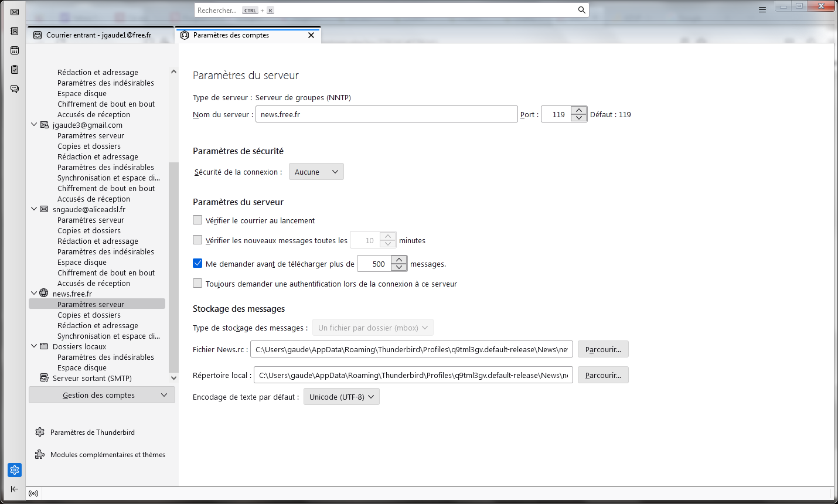
Task: Increase the port number stepper
Action: click(x=579, y=110)
